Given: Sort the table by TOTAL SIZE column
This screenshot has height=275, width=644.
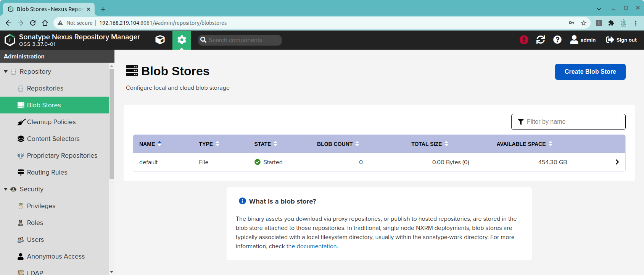Looking at the screenshot, I should (x=430, y=144).
